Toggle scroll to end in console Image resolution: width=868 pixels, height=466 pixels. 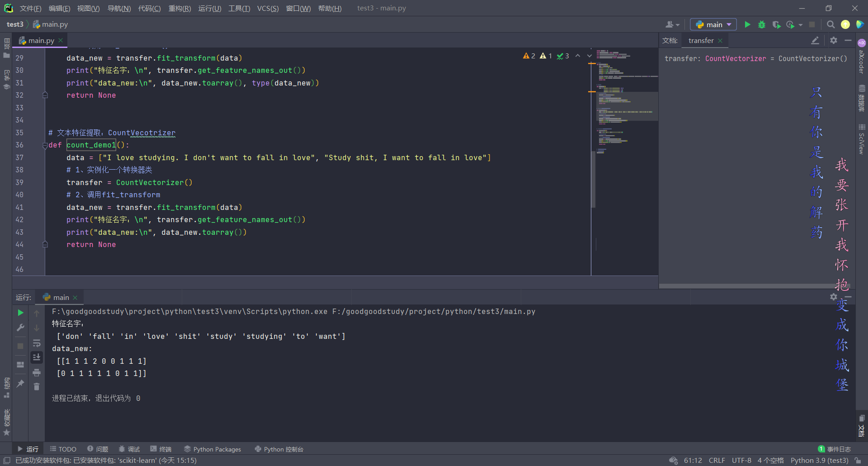click(x=37, y=357)
